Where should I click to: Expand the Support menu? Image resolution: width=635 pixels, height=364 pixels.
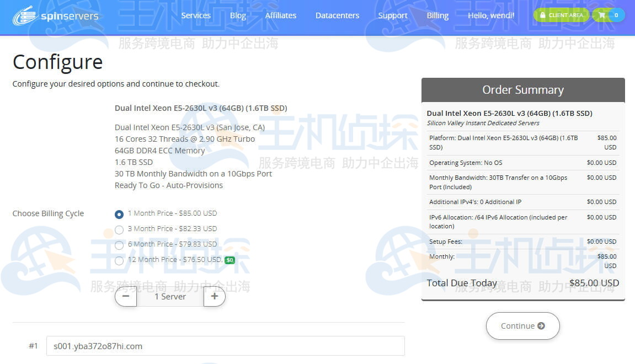[393, 15]
